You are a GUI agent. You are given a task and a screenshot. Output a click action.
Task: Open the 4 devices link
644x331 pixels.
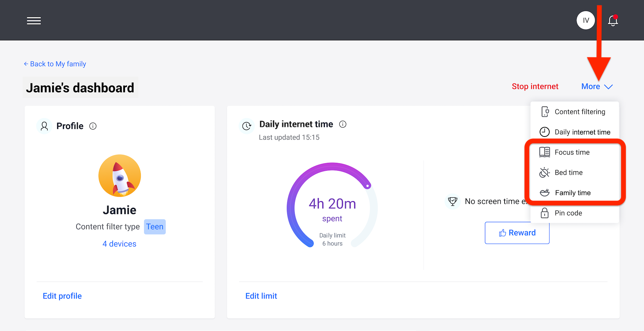coord(119,244)
